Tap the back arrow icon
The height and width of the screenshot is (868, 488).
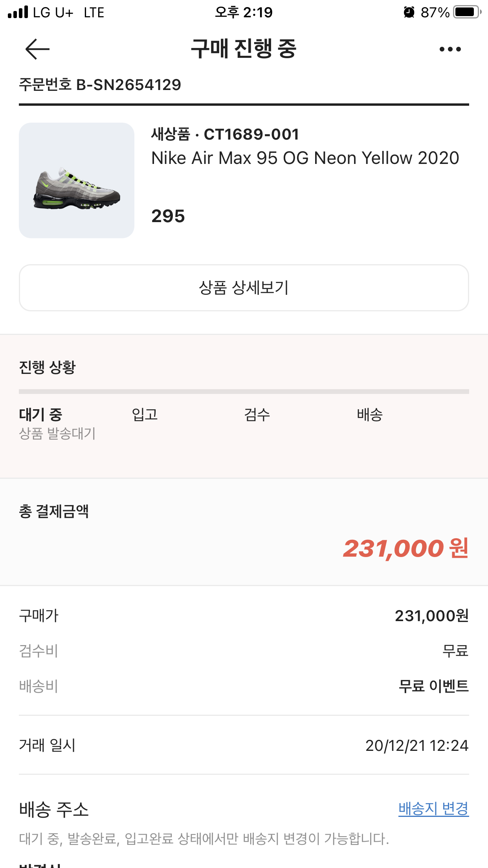coord(37,49)
